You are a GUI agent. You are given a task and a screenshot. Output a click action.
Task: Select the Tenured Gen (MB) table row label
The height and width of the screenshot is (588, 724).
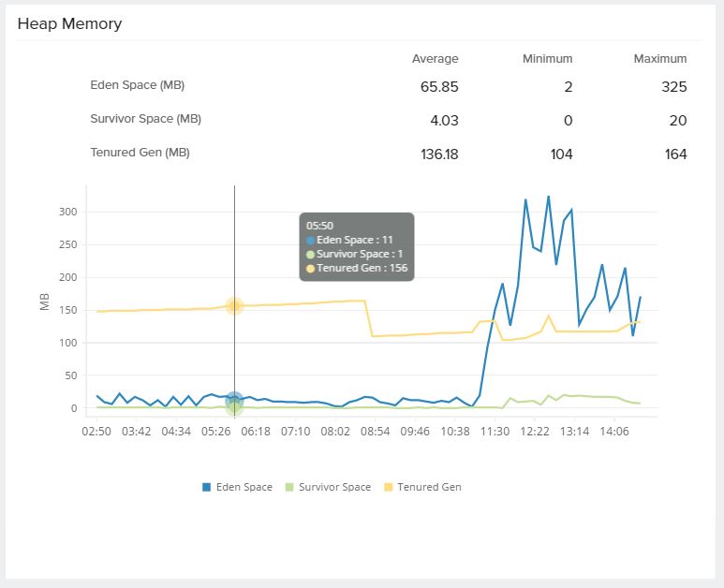pyautogui.click(x=140, y=153)
